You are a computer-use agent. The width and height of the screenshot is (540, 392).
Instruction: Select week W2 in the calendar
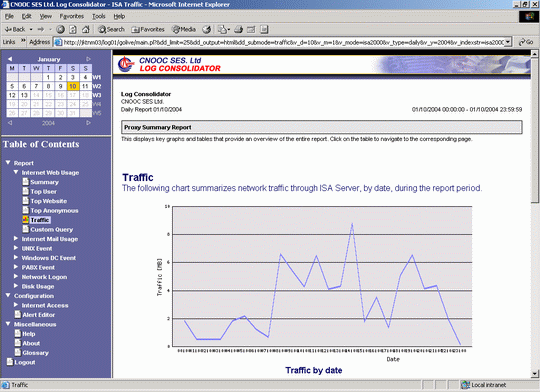97,86
